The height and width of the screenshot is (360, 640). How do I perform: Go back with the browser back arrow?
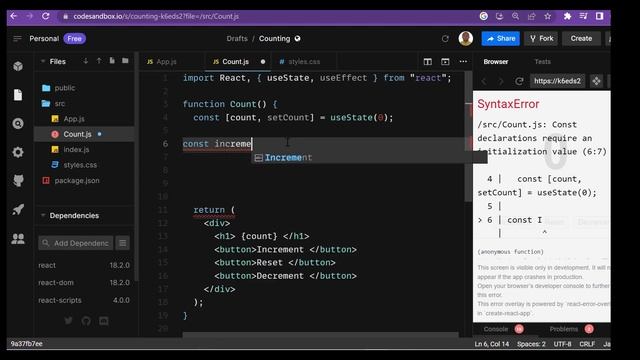click(x=13, y=16)
